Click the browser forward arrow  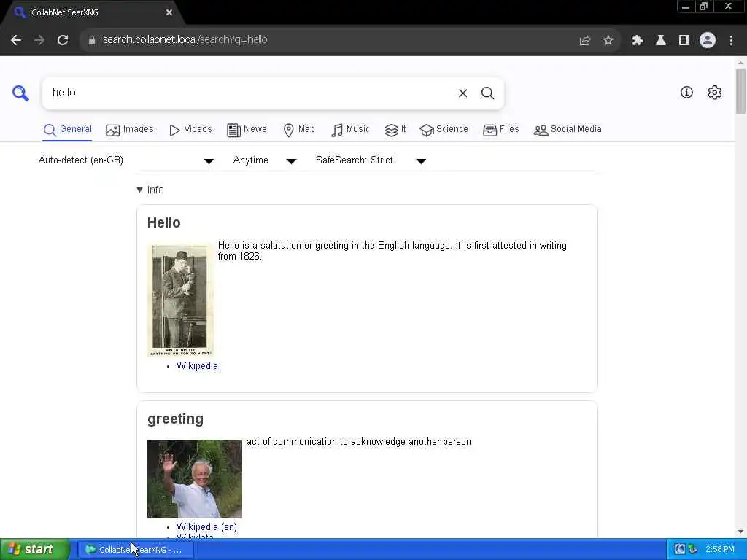coord(39,40)
